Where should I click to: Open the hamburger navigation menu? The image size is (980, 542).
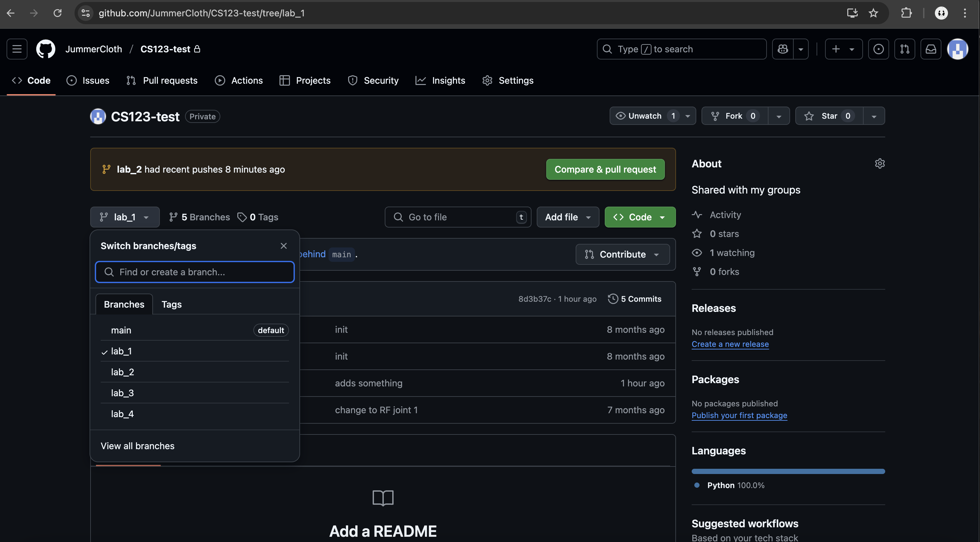click(17, 49)
